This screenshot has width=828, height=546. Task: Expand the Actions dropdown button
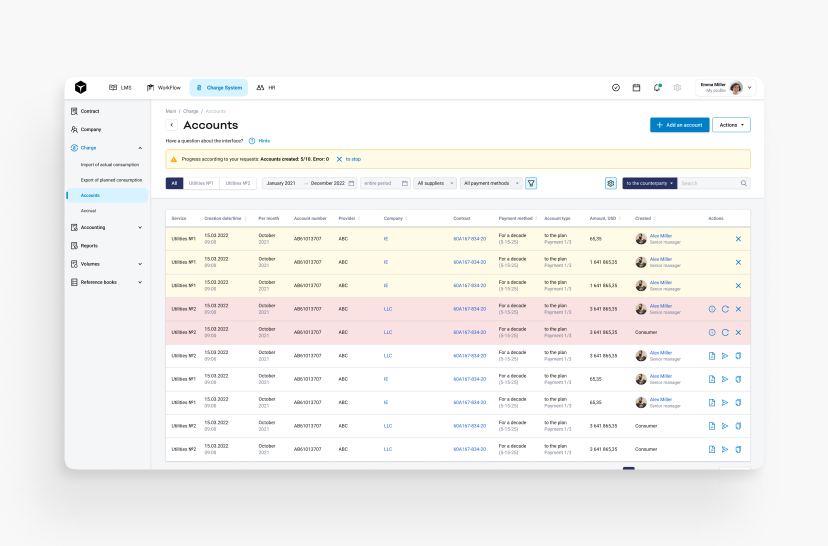[731, 125]
